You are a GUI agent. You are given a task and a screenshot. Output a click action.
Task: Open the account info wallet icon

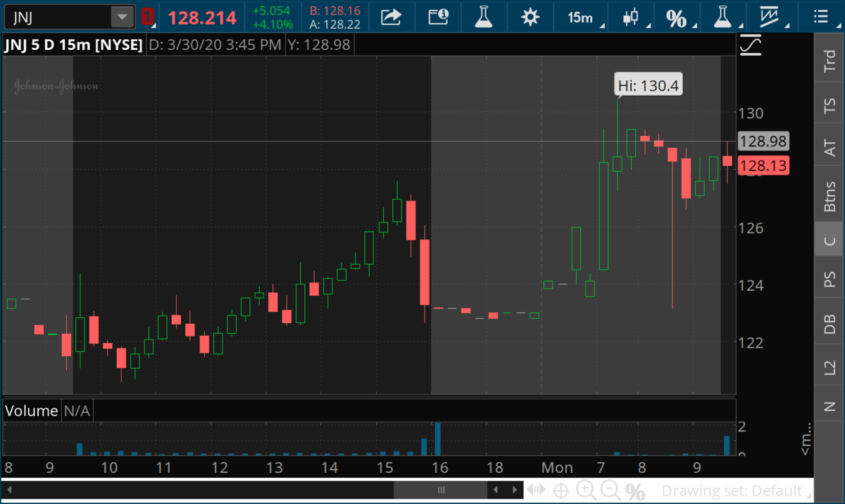(438, 17)
